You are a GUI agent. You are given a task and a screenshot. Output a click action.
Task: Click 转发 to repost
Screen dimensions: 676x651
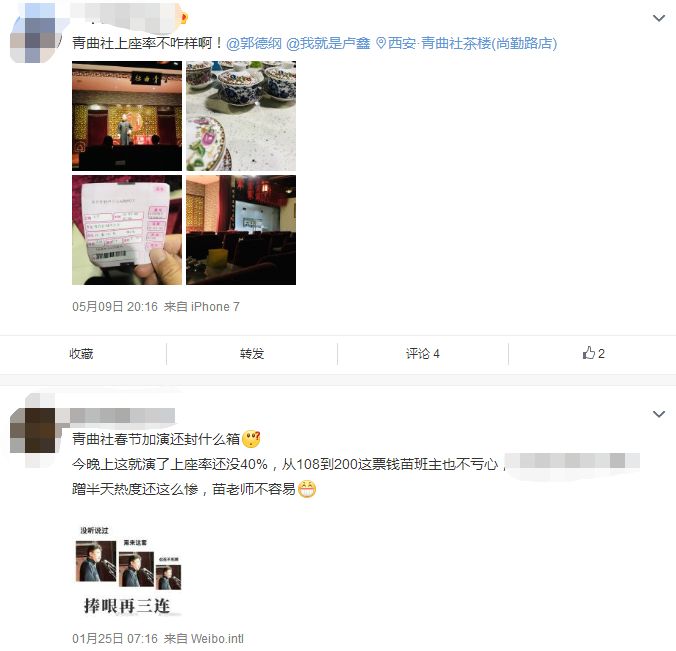[252, 354]
